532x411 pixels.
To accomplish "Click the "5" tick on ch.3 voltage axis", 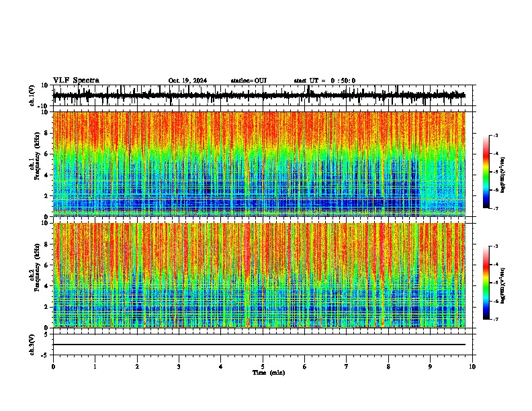I will coord(46,334).
